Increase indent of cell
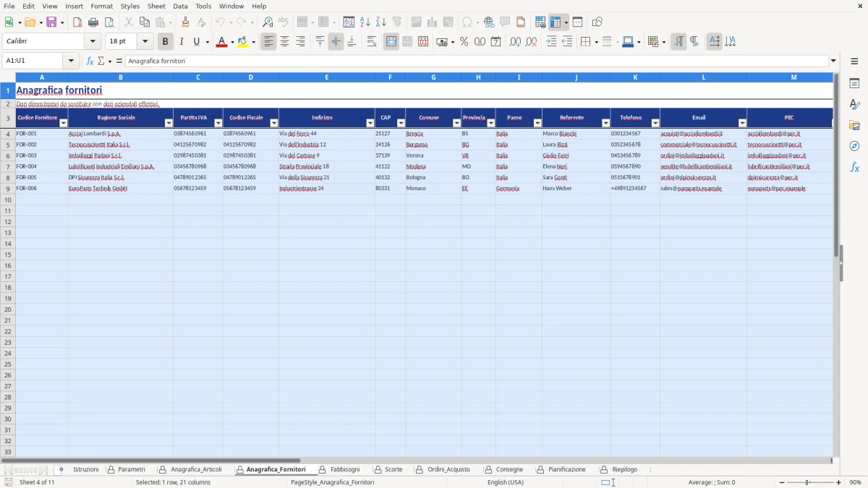 pyautogui.click(x=551, y=42)
